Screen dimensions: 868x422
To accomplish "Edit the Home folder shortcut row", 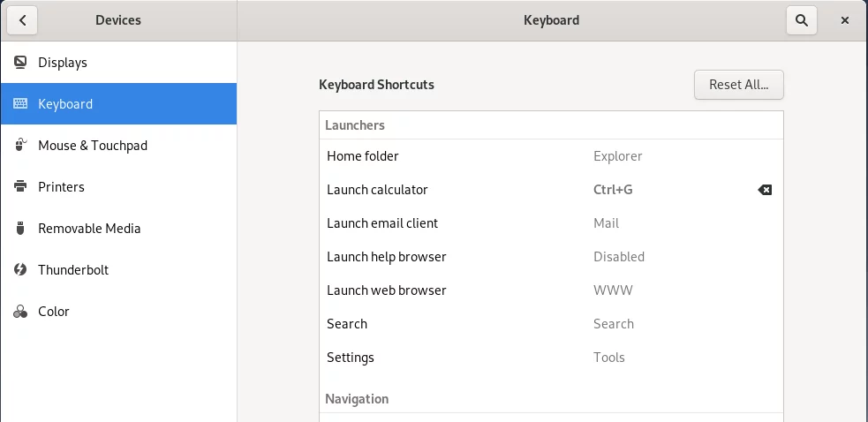I will pos(551,156).
